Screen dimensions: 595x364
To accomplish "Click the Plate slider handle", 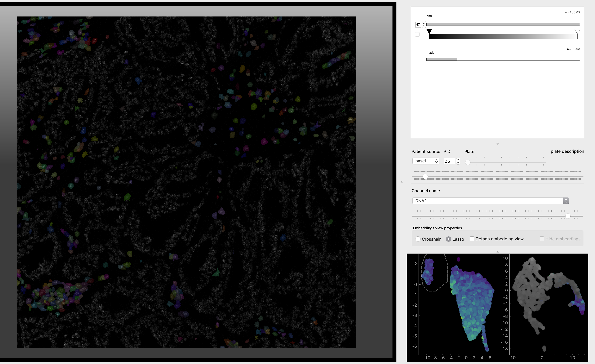I will click(x=468, y=162).
